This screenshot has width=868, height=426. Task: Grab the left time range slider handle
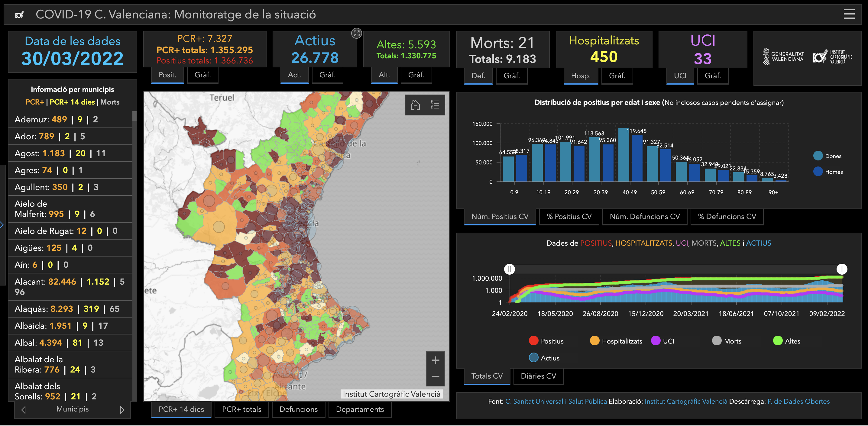pyautogui.click(x=510, y=269)
